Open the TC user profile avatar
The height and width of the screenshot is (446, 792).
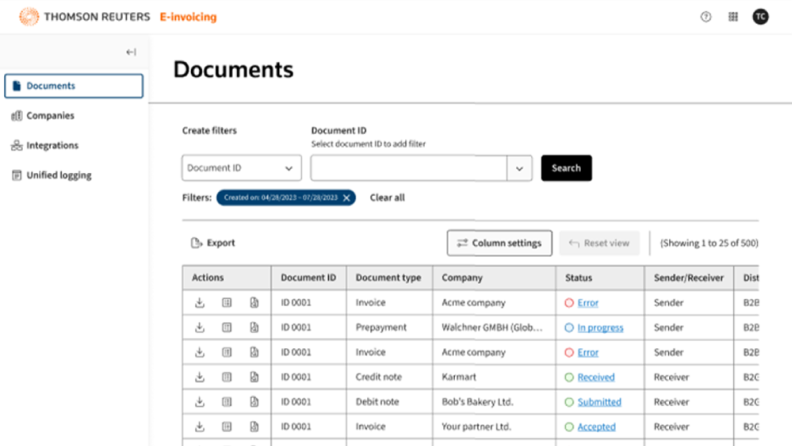[761, 17]
